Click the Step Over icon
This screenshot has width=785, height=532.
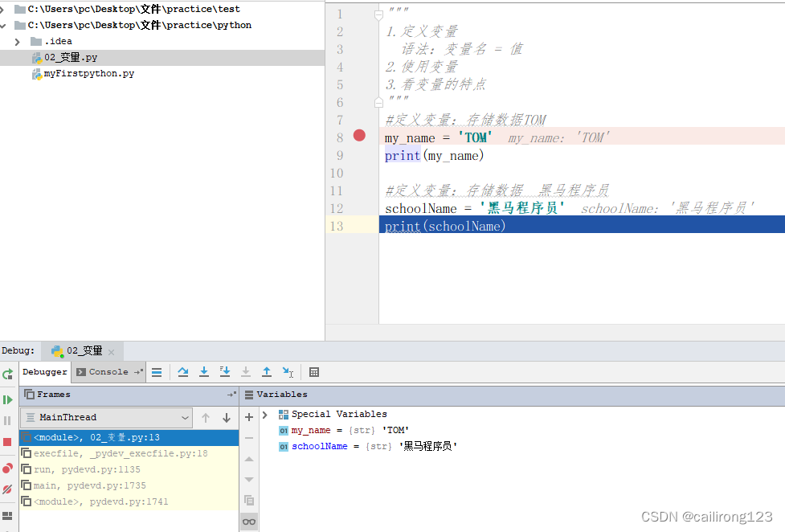click(x=184, y=371)
